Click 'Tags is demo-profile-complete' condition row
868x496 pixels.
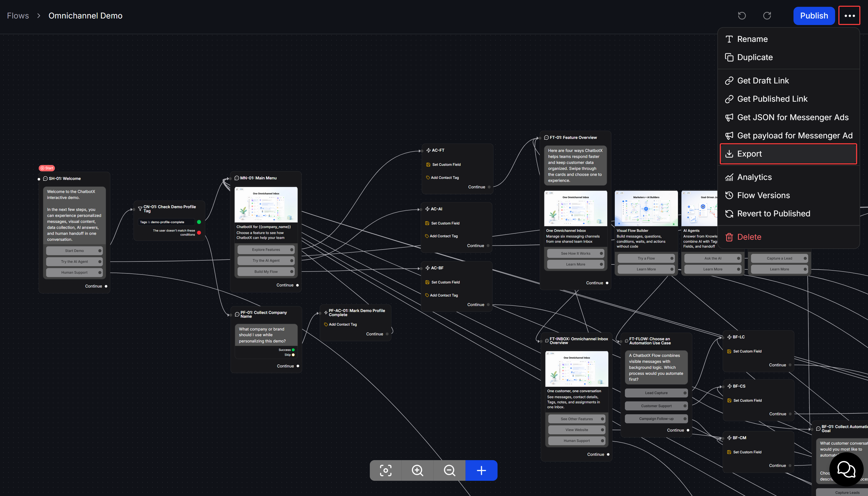pos(166,222)
